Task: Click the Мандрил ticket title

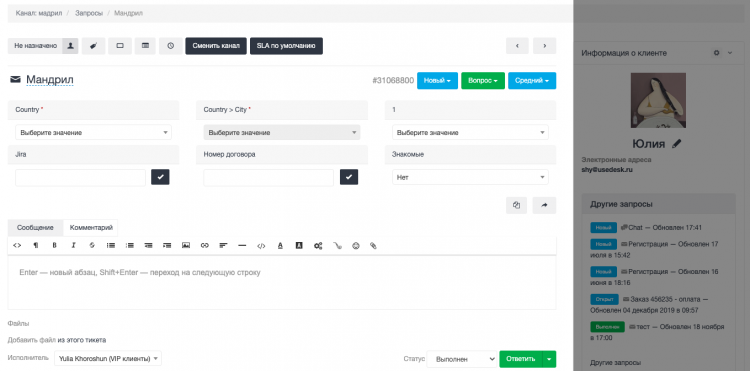Action: point(50,79)
